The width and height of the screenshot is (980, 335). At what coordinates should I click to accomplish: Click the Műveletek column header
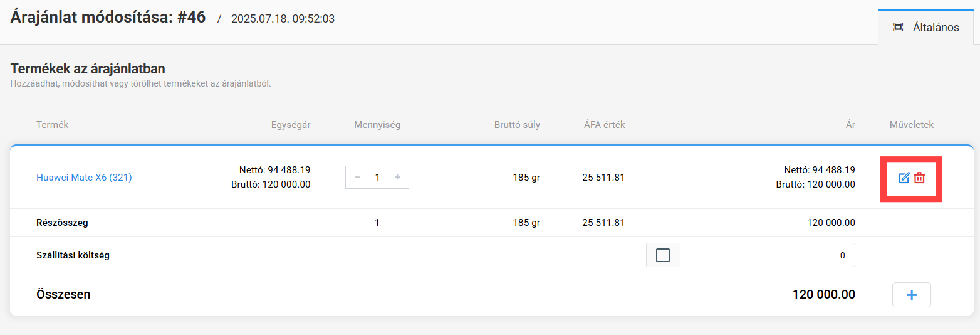click(x=912, y=125)
